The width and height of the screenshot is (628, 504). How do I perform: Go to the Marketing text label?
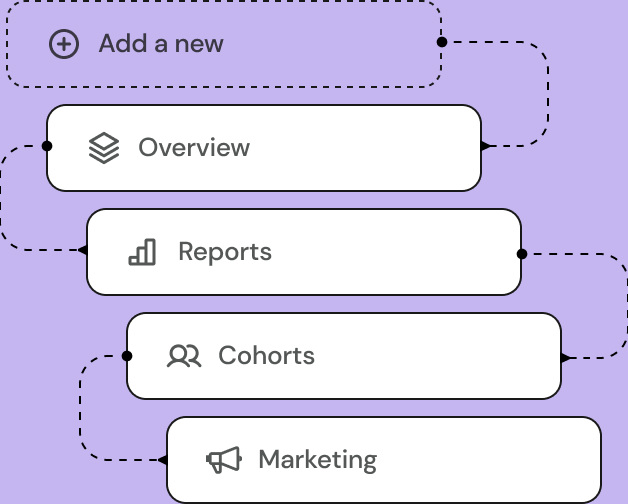coord(317,460)
